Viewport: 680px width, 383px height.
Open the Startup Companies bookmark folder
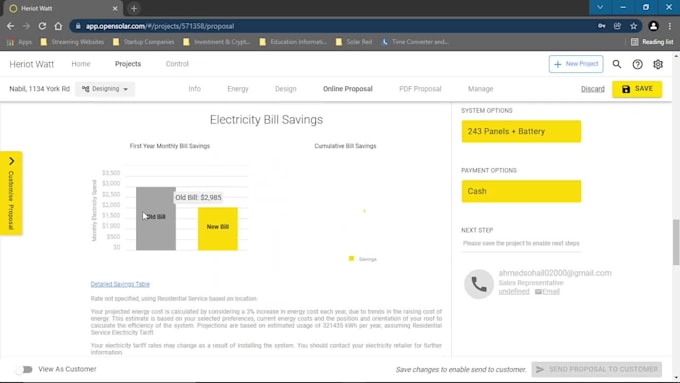(144, 42)
